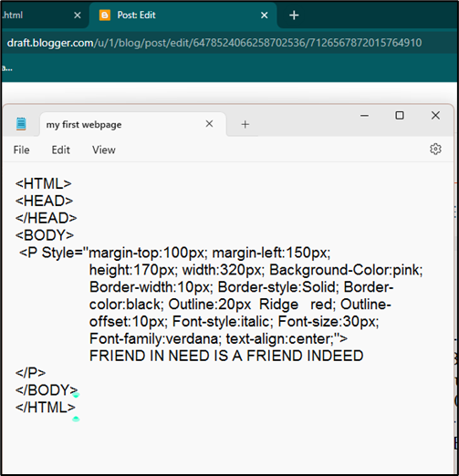Add a new Notepad tab with plus icon
Image resolution: width=459 pixels, height=476 pixels.
click(x=245, y=124)
